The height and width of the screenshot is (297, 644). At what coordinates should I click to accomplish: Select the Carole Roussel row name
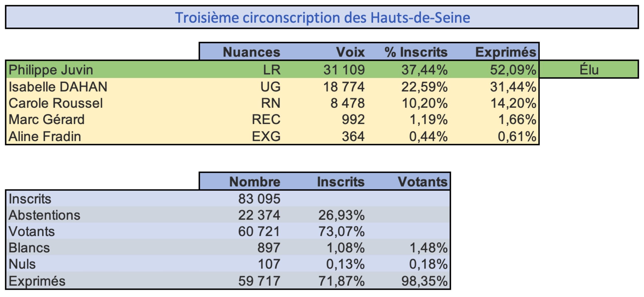[x=56, y=103]
